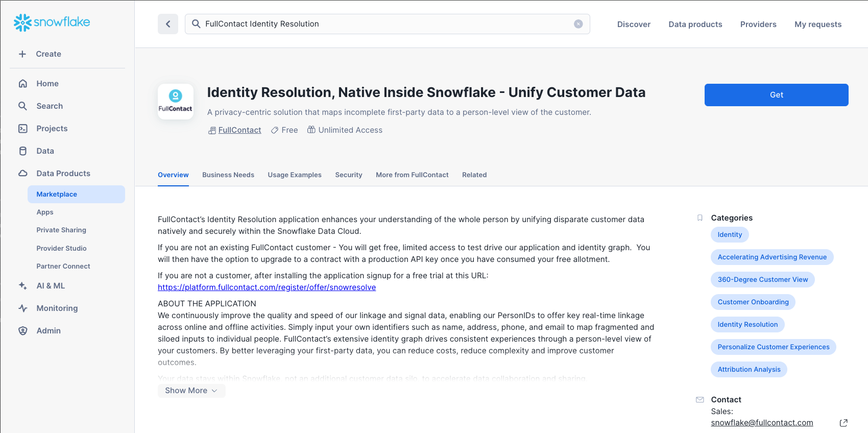This screenshot has height=433, width=868.
Task: Click the Data database icon
Action: pos(23,151)
